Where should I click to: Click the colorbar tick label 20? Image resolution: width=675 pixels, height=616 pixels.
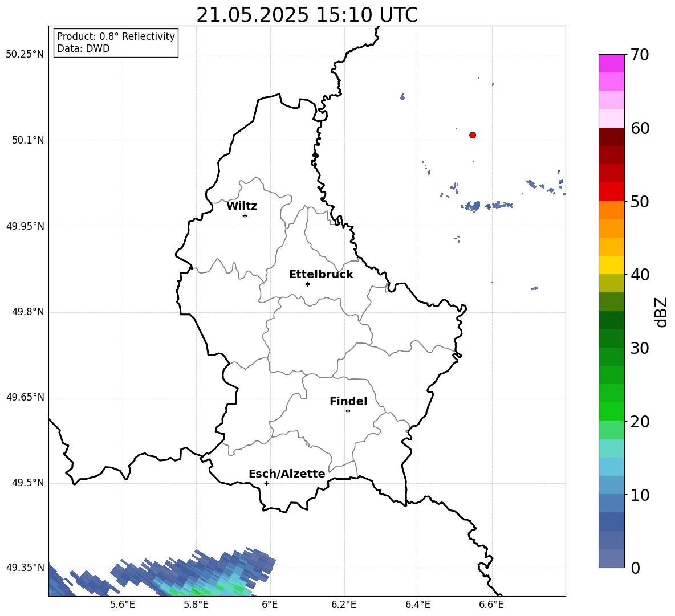[x=640, y=422]
